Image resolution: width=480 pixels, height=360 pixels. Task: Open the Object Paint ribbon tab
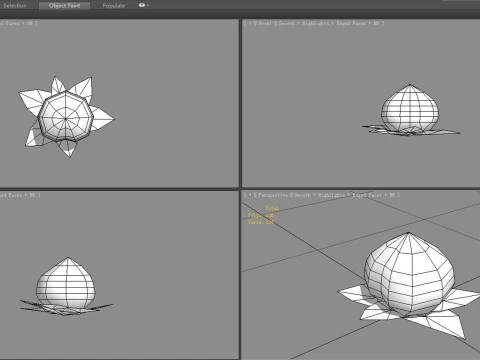64,5
